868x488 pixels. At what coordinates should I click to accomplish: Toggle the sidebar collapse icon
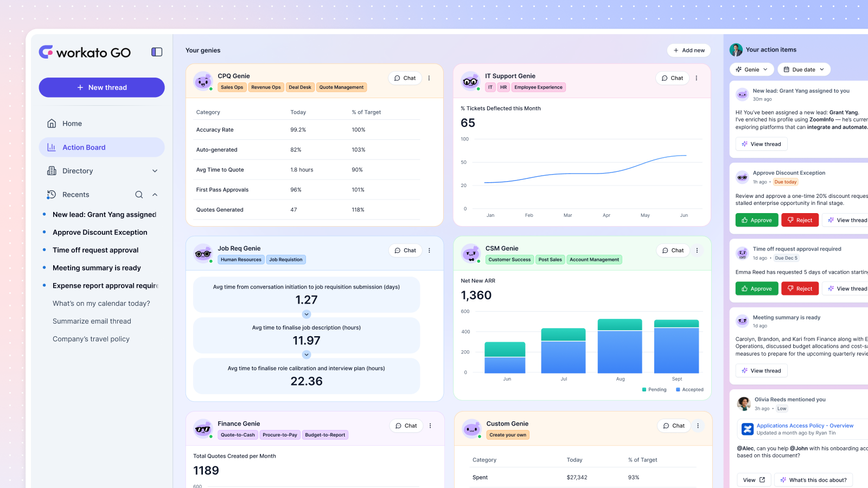tap(157, 52)
